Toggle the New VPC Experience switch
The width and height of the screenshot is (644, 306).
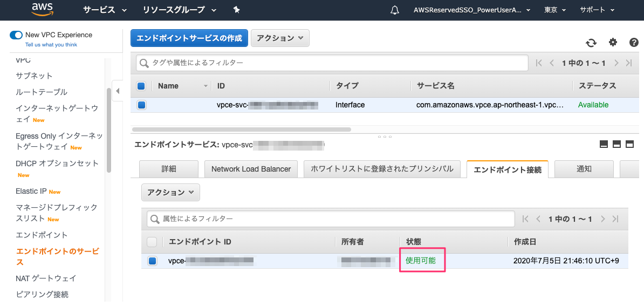click(x=16, y=35)
